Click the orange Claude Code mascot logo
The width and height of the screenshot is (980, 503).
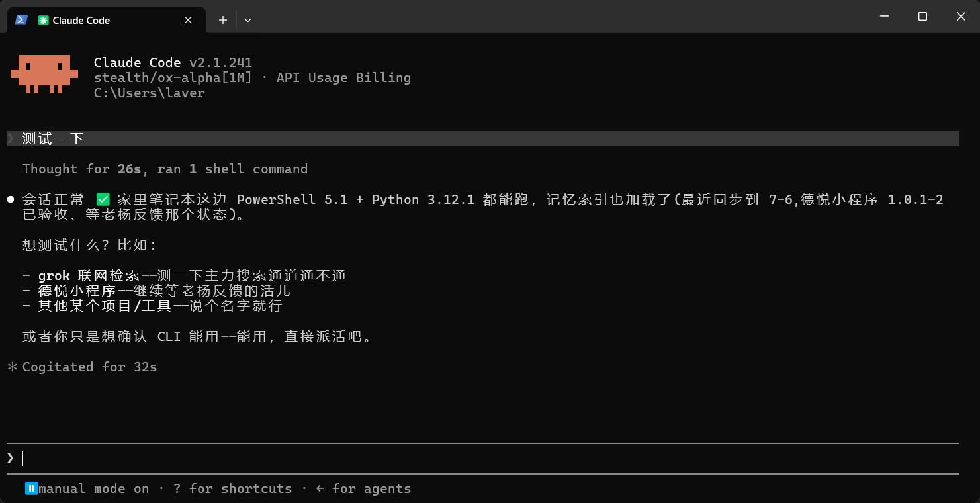[x=44, y=74]
